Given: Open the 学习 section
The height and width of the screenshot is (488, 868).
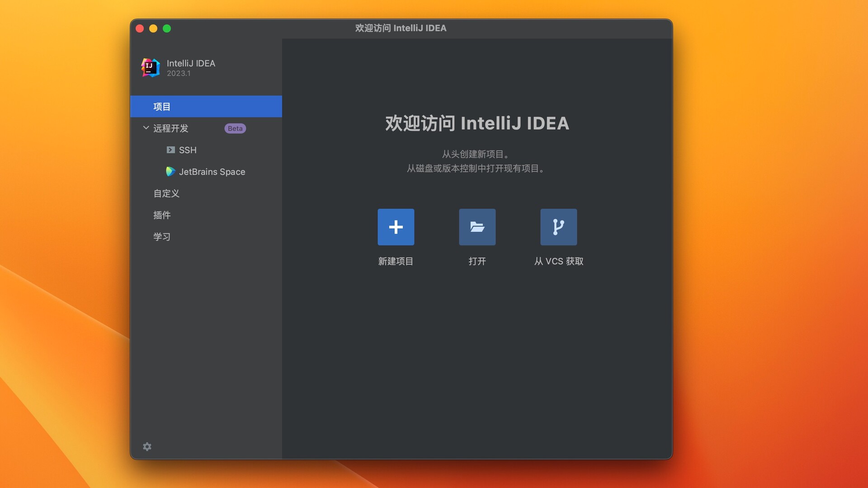Looking at the screenshot, I should pos(162,236).
